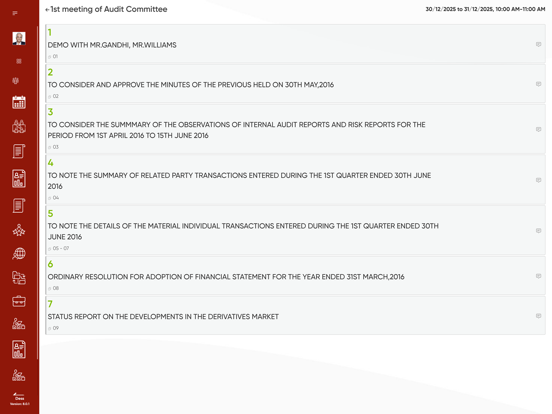Click the user profile photo
The width and height of the screenshot is (552, 414).
pyautogui.click(x=19, y=38)
